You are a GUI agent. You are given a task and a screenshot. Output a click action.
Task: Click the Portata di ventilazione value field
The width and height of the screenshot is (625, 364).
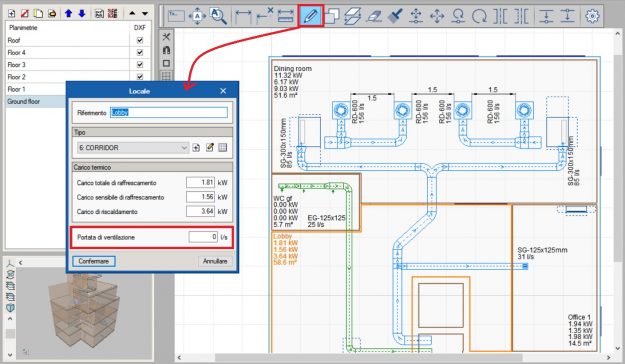point(203,237)
